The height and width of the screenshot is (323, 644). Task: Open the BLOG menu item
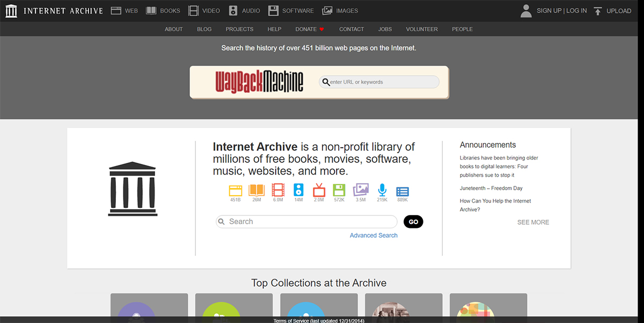pos(204,29)
